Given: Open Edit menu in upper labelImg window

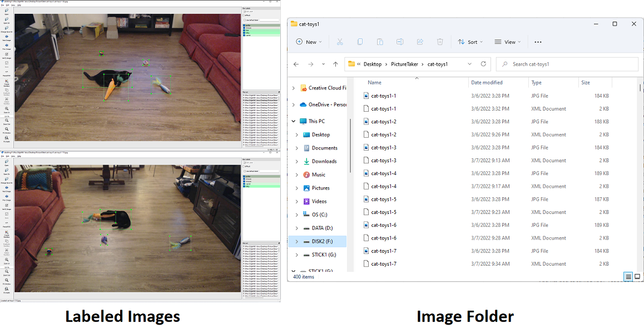Looking at the screenshot, I should click(x=8, y=5).
